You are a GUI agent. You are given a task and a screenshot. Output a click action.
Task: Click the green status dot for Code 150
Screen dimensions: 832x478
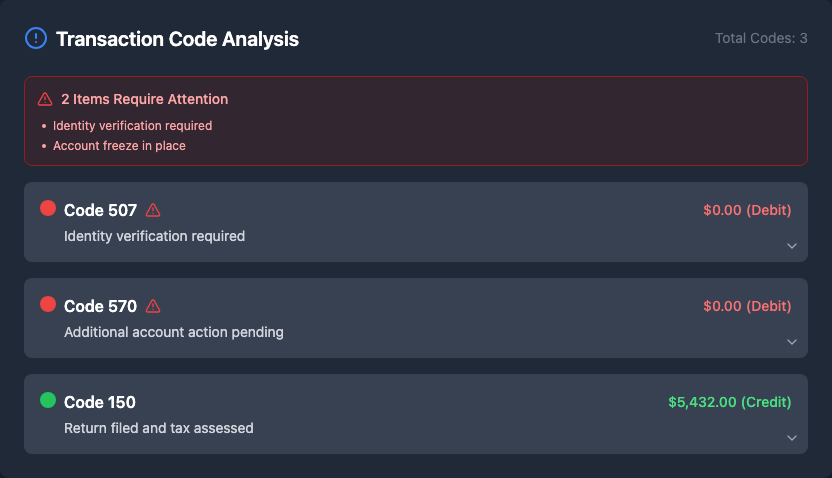point(48,401)
